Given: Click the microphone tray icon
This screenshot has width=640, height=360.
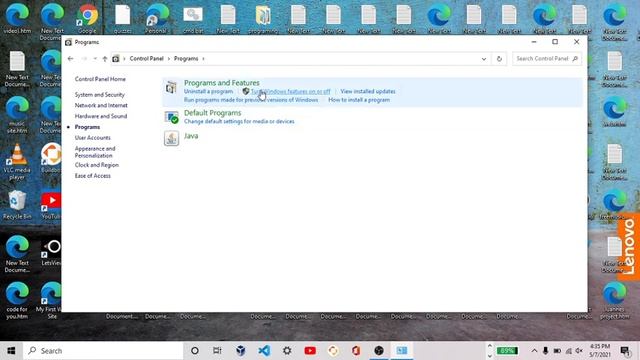Looking at the screenshot, I should (x=546, y=351).
